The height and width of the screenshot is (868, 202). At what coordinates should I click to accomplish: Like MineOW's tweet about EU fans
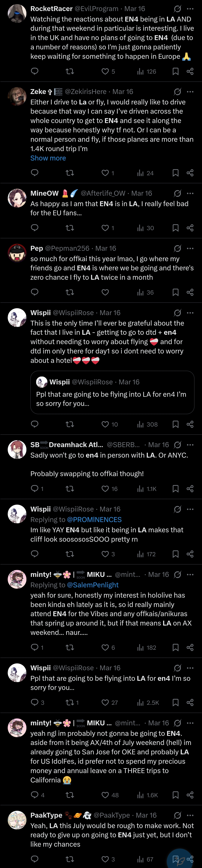tap(105, 228)
